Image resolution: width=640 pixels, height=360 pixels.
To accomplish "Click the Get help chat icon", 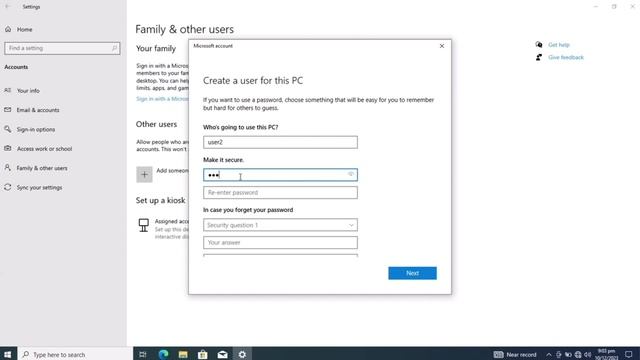I will (x=539, y=44).
